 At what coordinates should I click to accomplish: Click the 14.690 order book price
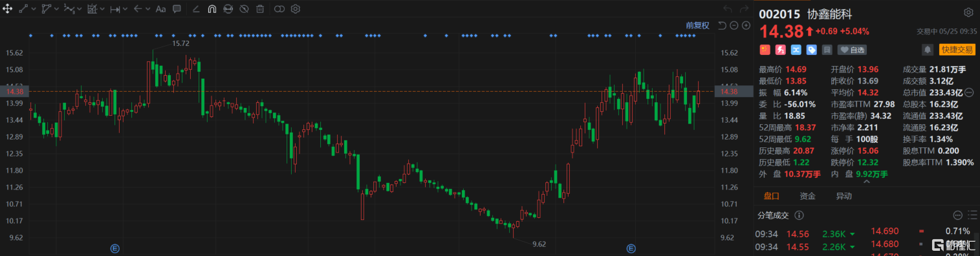[x=885, y=231]
